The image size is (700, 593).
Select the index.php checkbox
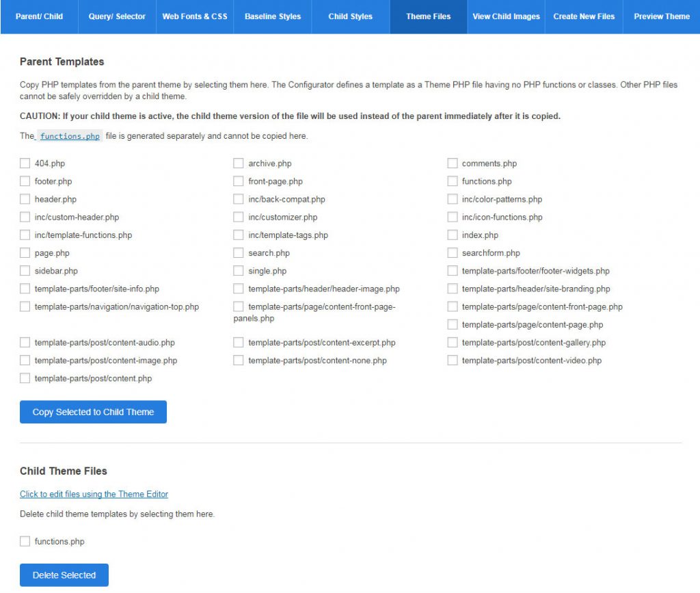(x=453, y=235)
